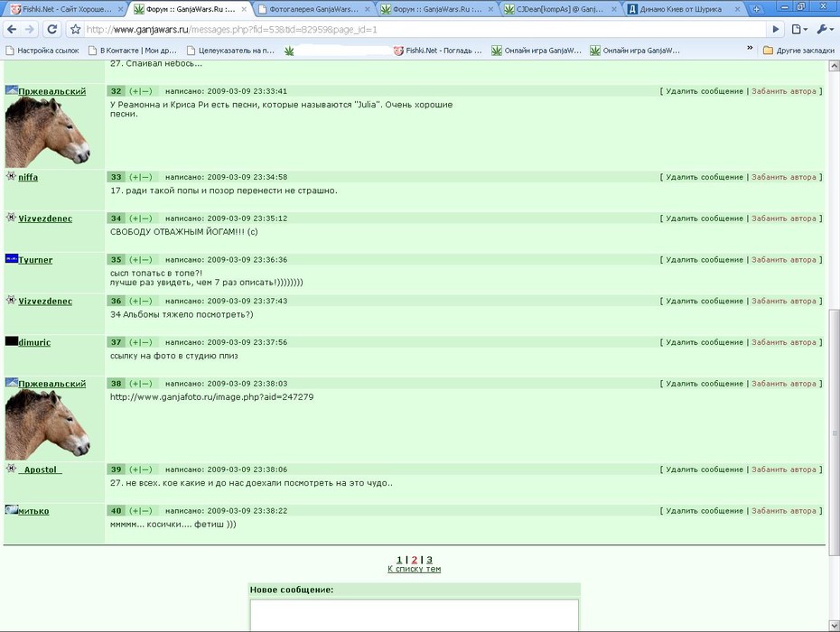Image resolution: width=840 pixels, height=632 pixels.
Task: Switch to the Фотогалерея GanjaWars tab
Action: [x=313, y=9]
